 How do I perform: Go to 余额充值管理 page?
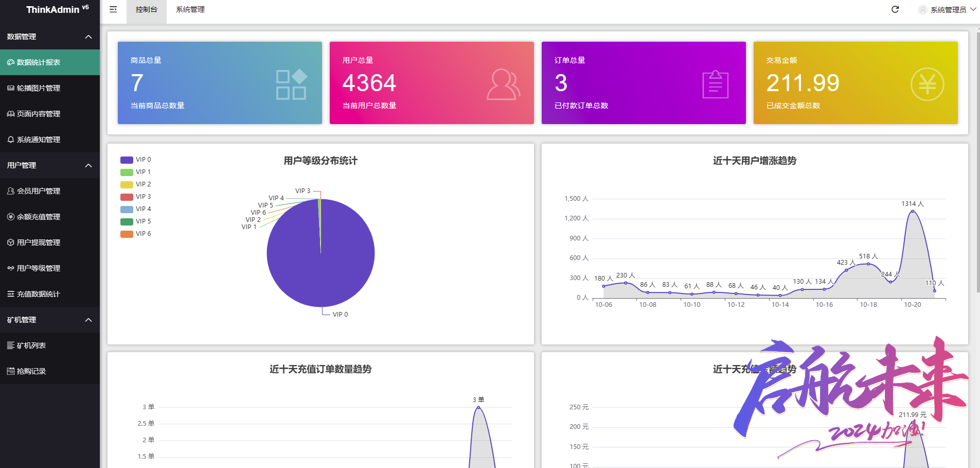50,217
